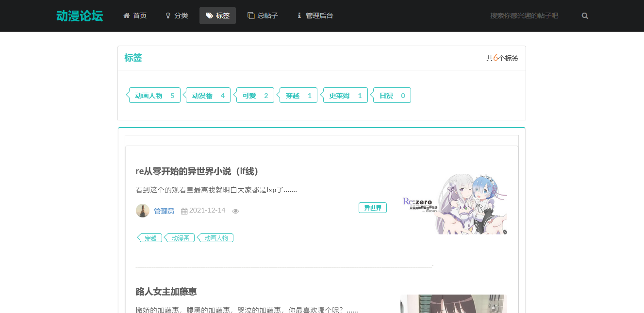This screenshot has height=313, width=644.
Task: Click the 共6个标签 count text
Action: coord(502,58)
